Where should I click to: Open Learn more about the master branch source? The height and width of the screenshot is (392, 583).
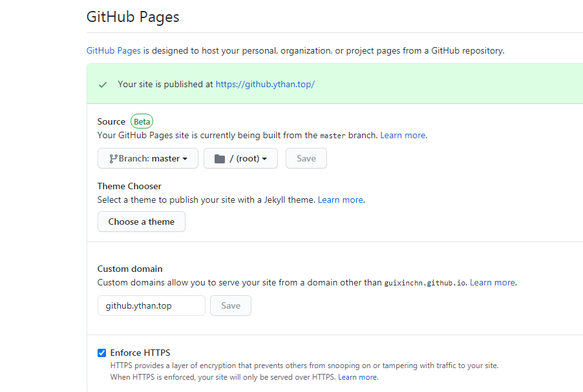click(x=403, y=136)
